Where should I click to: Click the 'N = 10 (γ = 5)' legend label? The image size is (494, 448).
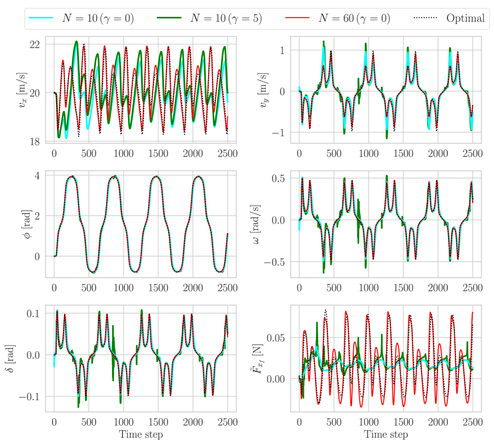coord(226,18)
